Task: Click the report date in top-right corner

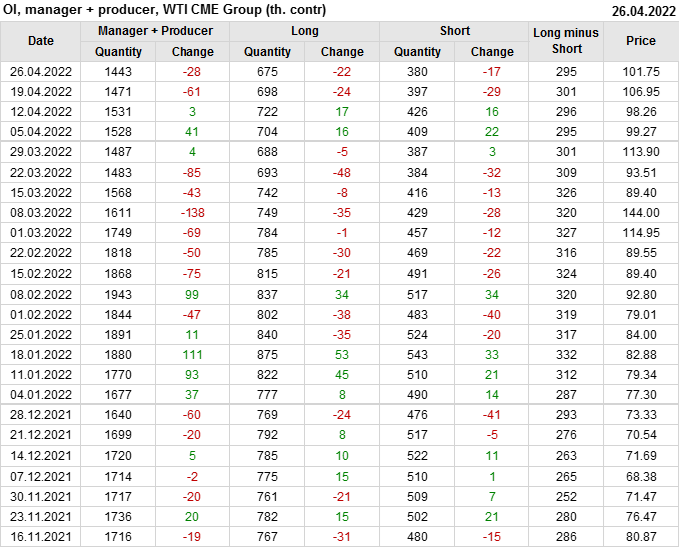Action: [643, 10]
